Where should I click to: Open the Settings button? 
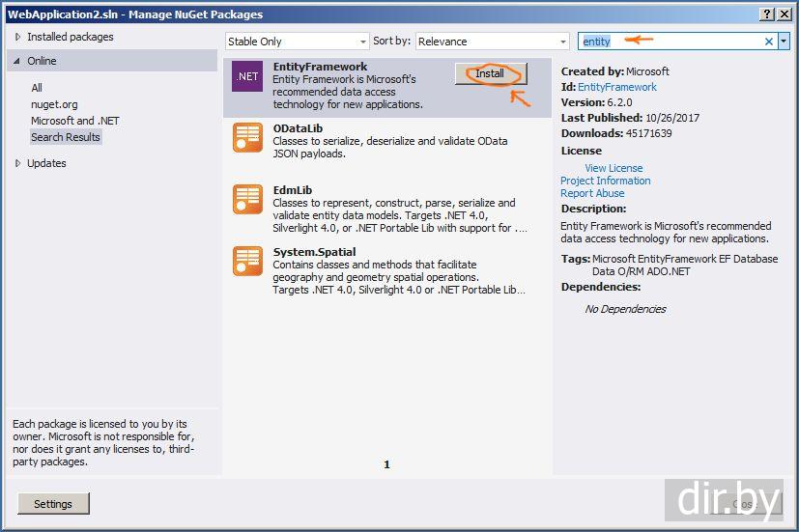point(53,503)
